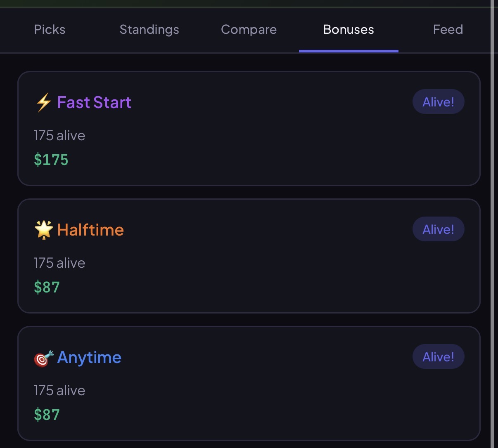
Task: Click the $87 Anytime payout amount
Action: pyautogui.click(x=47, y=415)
